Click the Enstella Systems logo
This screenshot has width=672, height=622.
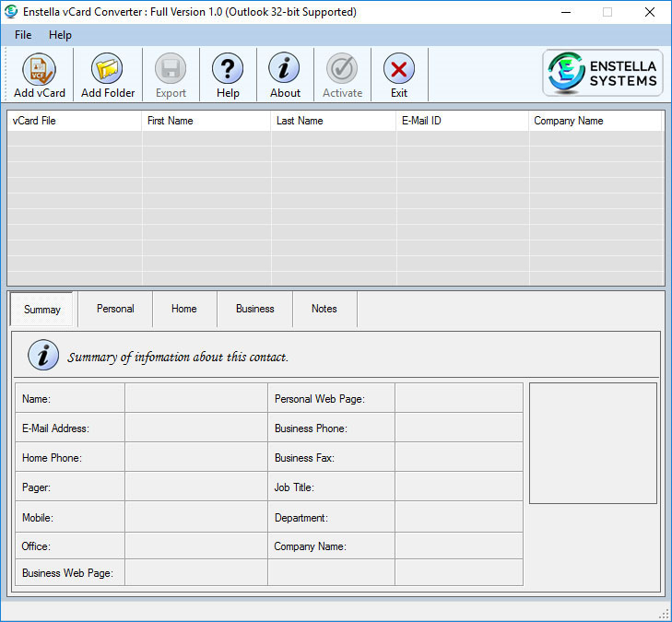coord(602,74)
